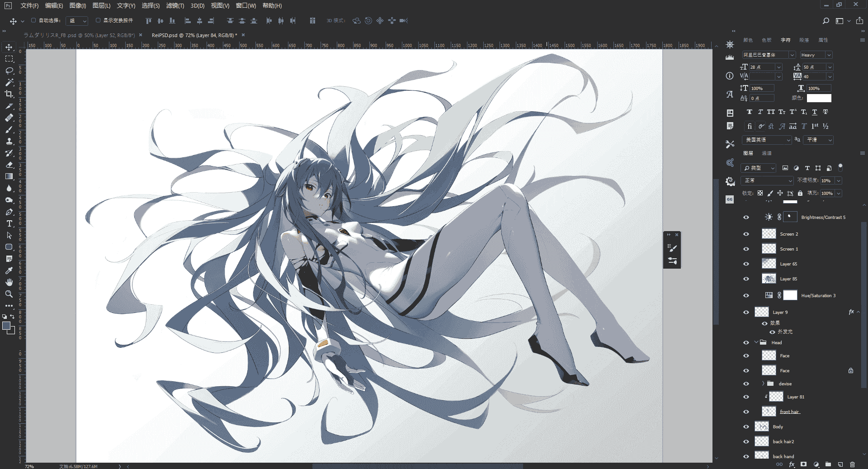Enable the auto-select checkbox
The height and width of the screenshot is (469, 868).
(33, 20)
